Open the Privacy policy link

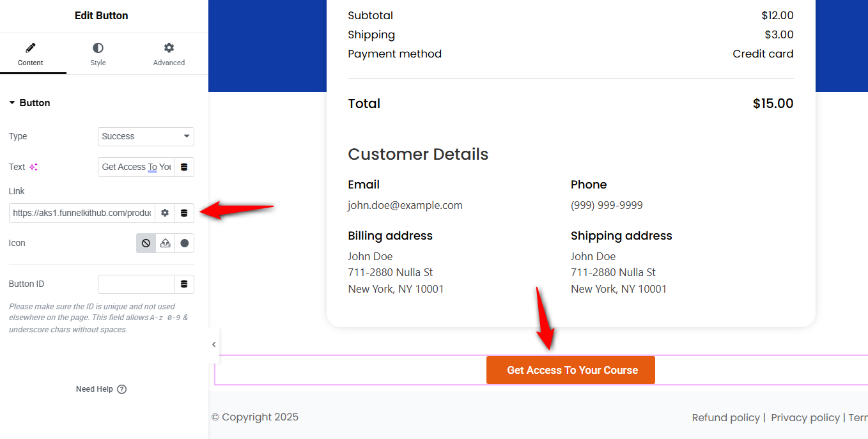[x=805, y=417]
